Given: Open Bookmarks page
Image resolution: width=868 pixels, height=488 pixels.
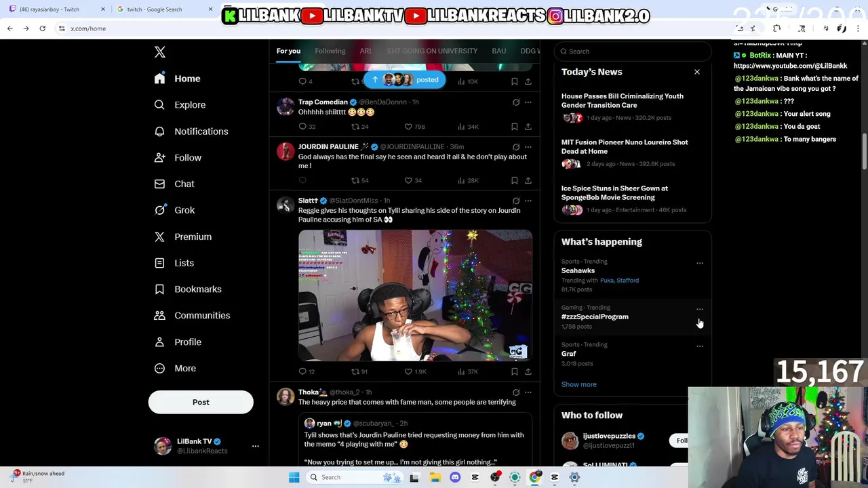Looking at the screenshot, I should pyautogui.click(x=189, y=289).
